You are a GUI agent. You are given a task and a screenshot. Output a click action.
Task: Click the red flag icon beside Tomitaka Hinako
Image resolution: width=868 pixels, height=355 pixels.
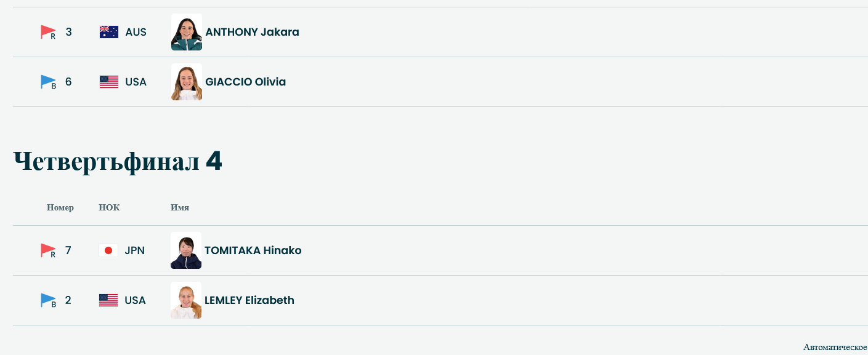[x=47, y=250]
